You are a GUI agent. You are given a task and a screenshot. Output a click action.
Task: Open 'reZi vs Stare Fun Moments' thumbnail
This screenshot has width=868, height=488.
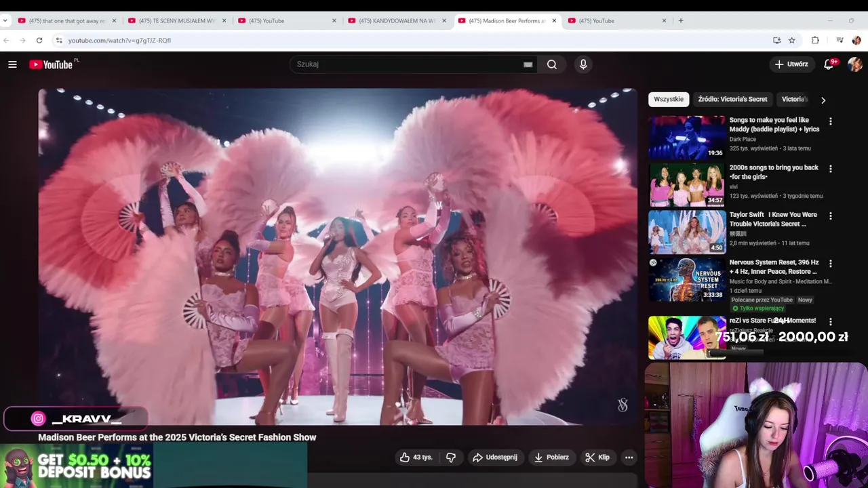coord(687,338)
